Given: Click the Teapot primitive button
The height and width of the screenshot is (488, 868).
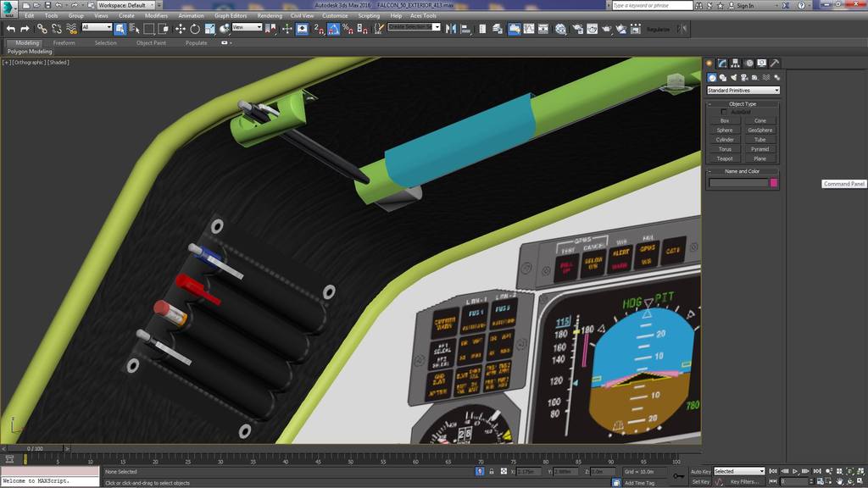Looking at the screenshot, I should (x=725, y=158).
